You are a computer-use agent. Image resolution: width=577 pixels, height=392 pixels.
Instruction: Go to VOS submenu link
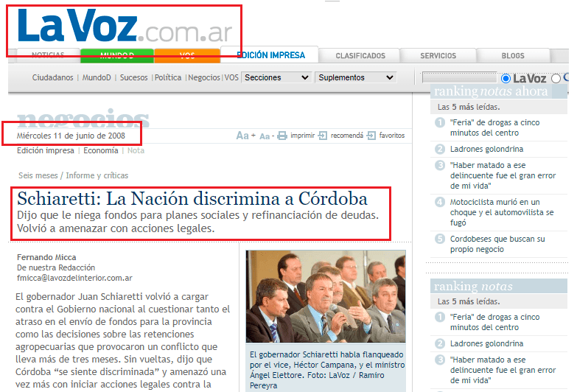231,77
